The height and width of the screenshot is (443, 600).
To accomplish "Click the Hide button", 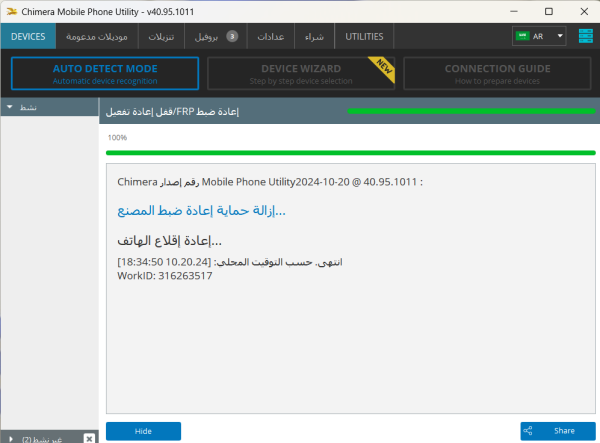I will [x=143, y=431].
